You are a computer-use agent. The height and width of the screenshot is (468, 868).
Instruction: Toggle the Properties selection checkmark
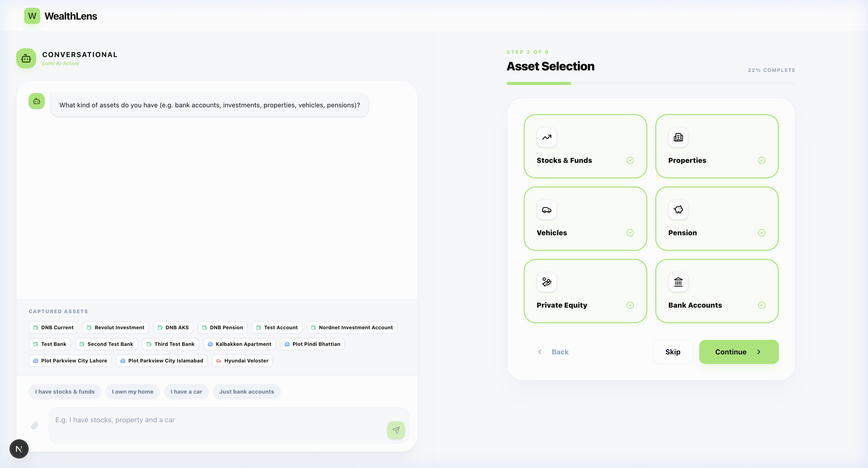pyautogui.click(x=762, y=161)
